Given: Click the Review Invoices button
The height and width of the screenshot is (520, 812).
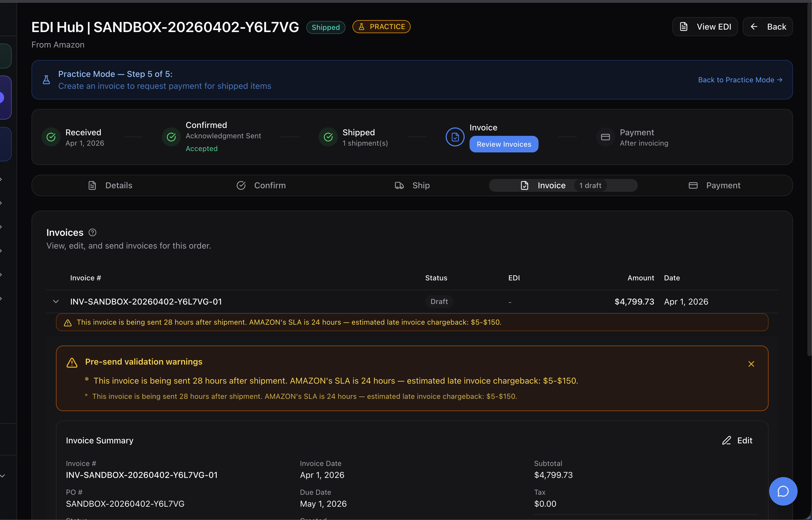Looking at the screenshot, I should click(x=503, y=144).
